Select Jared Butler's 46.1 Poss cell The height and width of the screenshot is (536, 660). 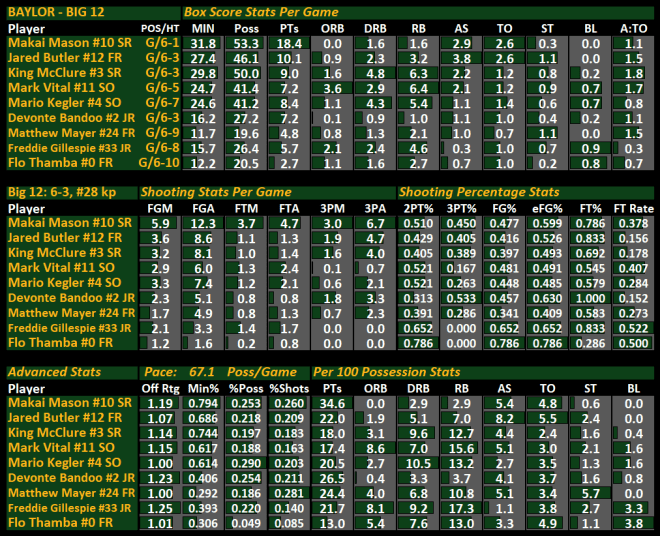[x=246, y=59]
